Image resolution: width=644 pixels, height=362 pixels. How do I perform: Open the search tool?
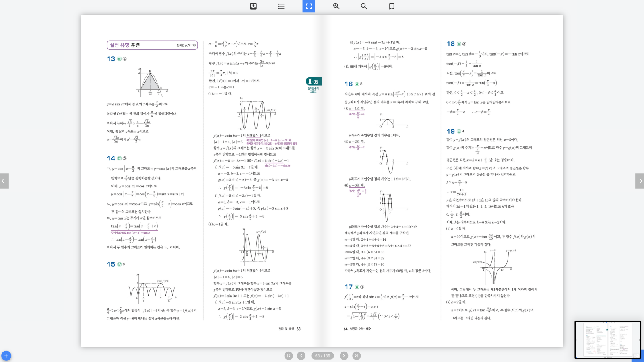click(x=364, y=6)
